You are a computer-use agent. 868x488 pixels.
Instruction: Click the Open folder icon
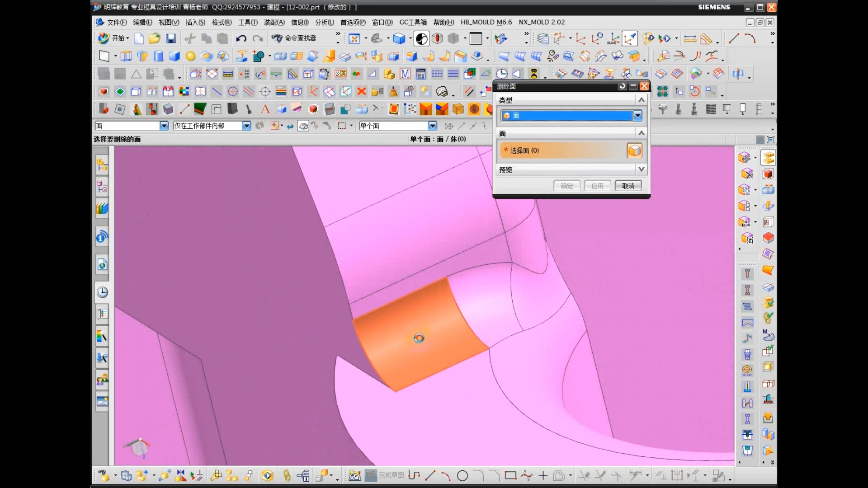coord(155,38)
